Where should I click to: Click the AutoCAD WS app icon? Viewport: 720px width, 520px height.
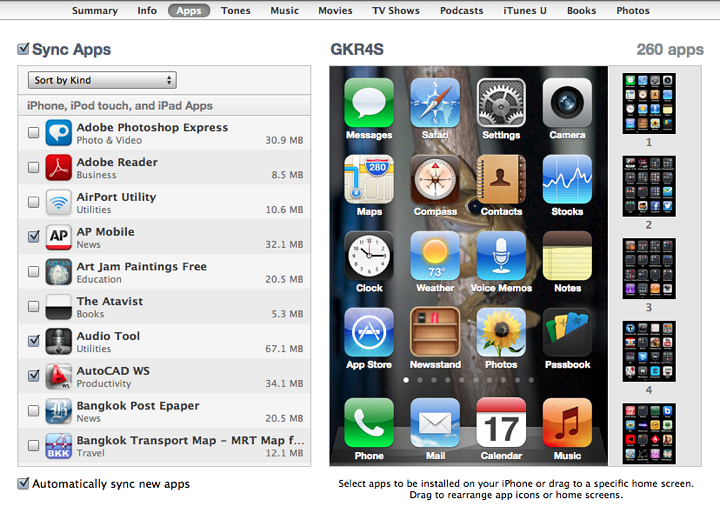point(58,376)
